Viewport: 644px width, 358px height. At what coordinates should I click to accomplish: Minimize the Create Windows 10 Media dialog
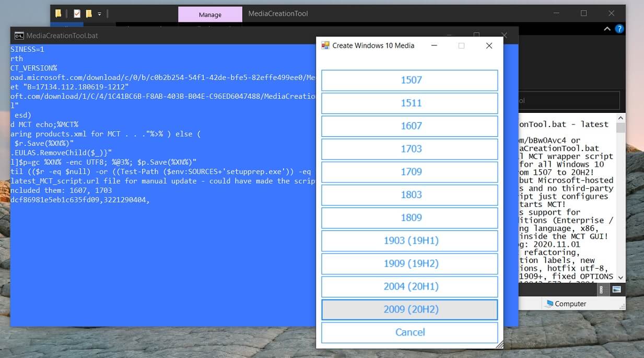click(x=434, y=45)
